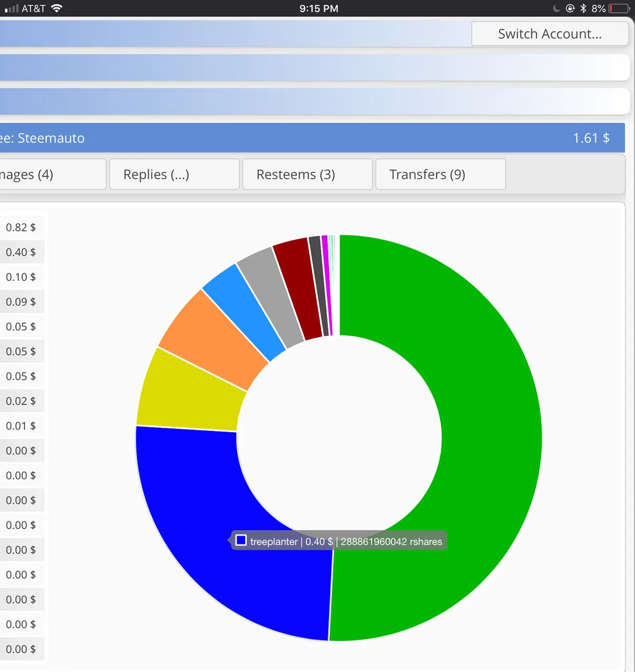Tap the 9:15 PM clock
The width and height of the screenshot is (635, 672).
(319, 8)
